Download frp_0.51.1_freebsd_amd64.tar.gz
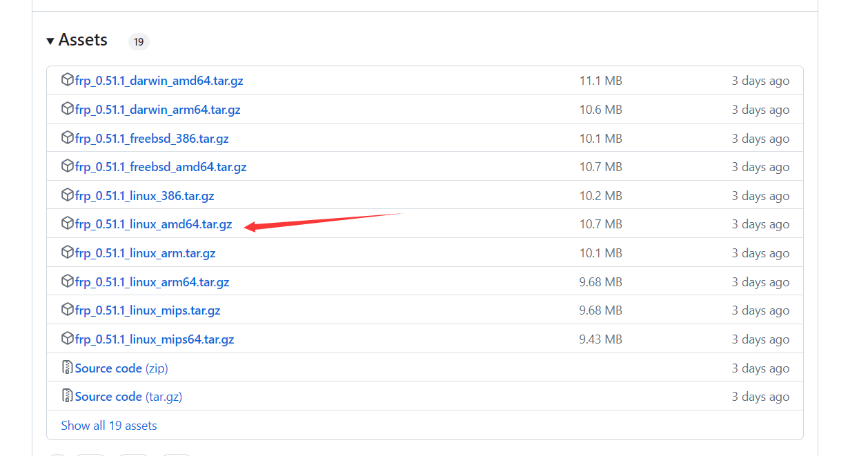868x456 pixels. [x=161, y=167]
